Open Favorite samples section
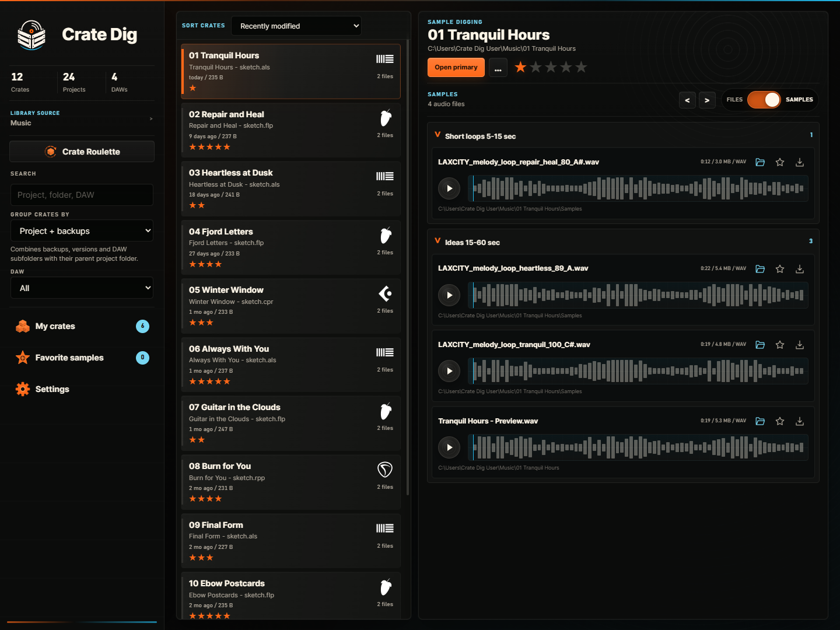The height and width of the screenshot is (630, 840). pyautogui.click(x=82, y=358)
